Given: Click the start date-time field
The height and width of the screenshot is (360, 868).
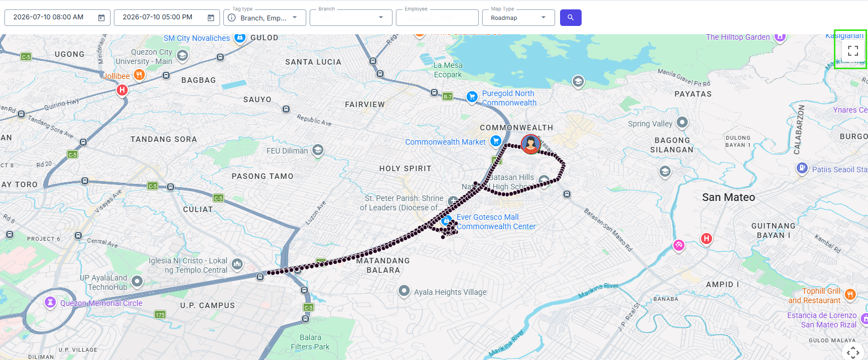Looking at the screenshot, I should pyautogui.click(x=57, y=18).
